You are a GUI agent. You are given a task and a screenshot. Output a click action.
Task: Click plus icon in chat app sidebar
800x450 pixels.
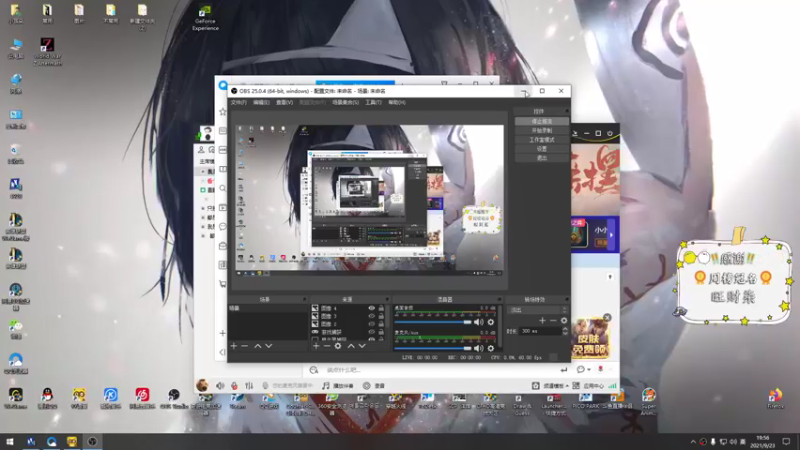(223, 333)
